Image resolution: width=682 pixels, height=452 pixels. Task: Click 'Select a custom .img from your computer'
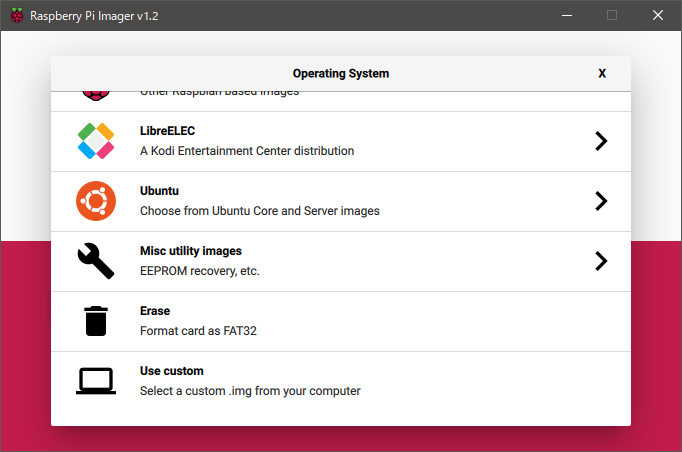pyautogui.click(x=249, y=390)
